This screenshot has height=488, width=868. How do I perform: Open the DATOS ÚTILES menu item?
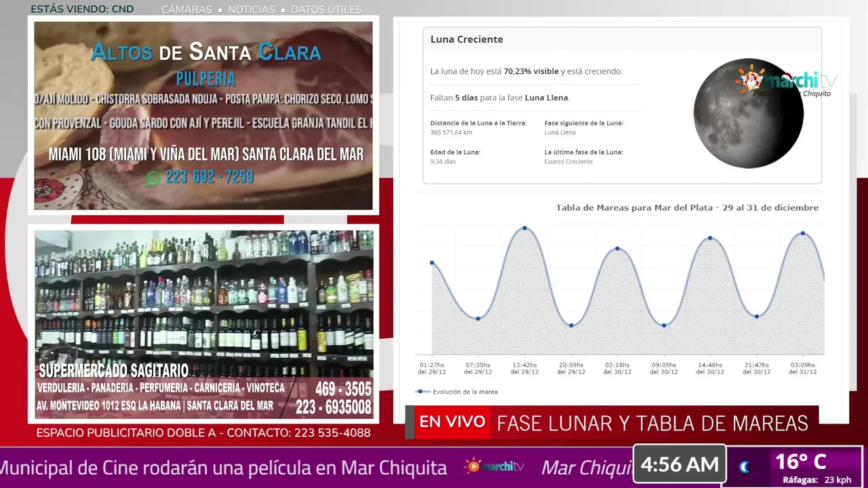(x=326, y=9)
